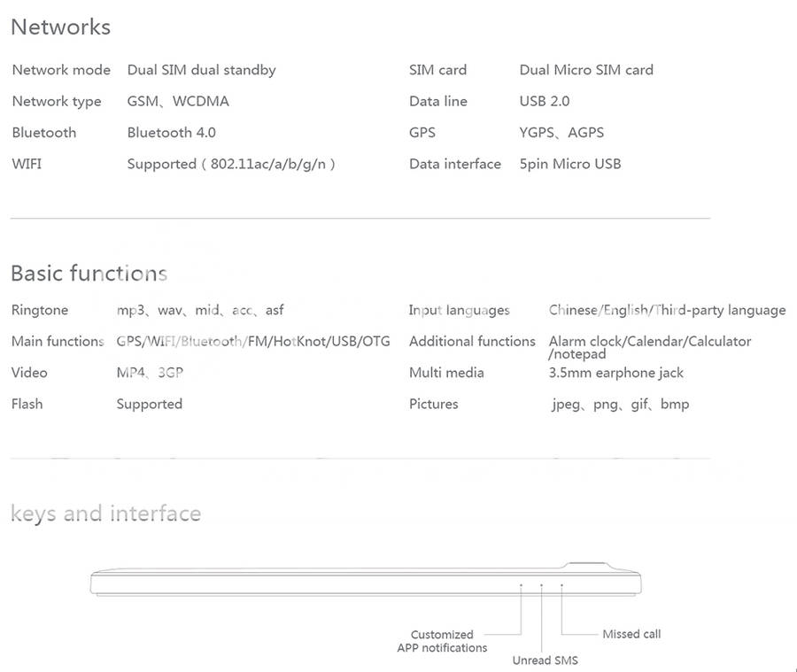Image resolution: width=797 pixels, height=672 pixels.
Task: Select the 'jpeg、png、gif、bmp' pictures value
Action: coord(620,405)
